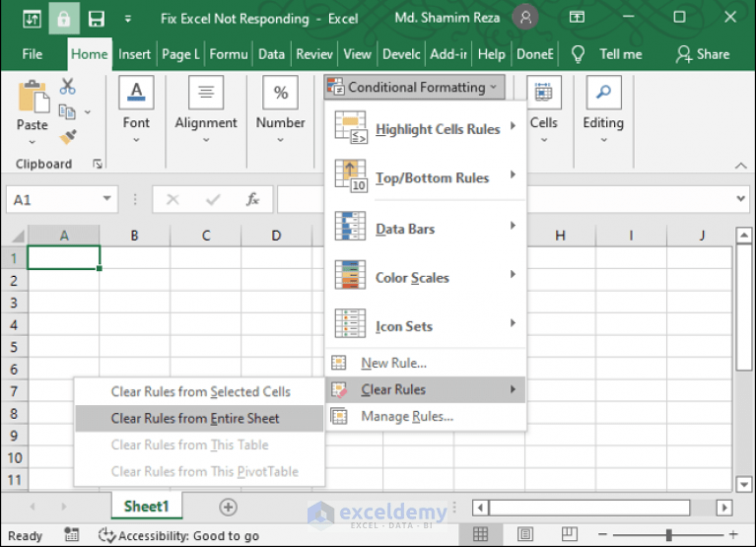Click the Insert Function fx icon
Viewport: 756px width, 547px height.
[252, 199]
